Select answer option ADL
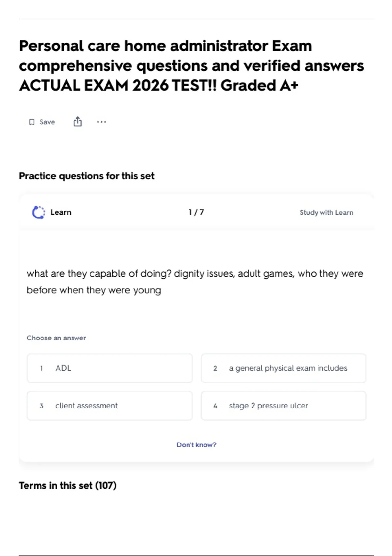This screenshot has width=392, height=556. (110, 368)
